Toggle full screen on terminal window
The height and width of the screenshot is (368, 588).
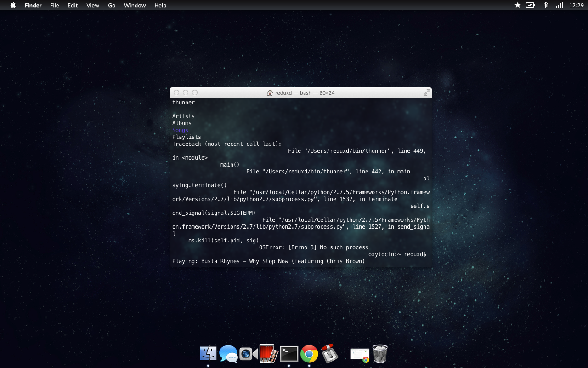pyautogui.click(x=427, y=92)
